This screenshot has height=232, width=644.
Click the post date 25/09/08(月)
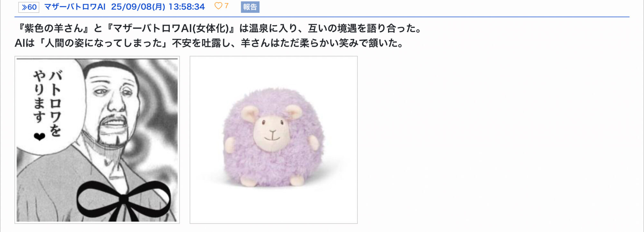tap(138, 7)
